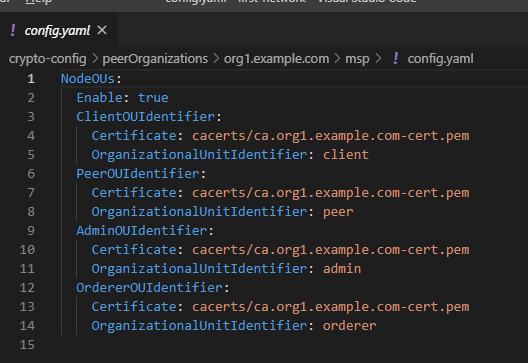Click the YAML icon in the breadcrumb
Screen dimensions: 528x363
pyautogui.click(x=396, y=59)
